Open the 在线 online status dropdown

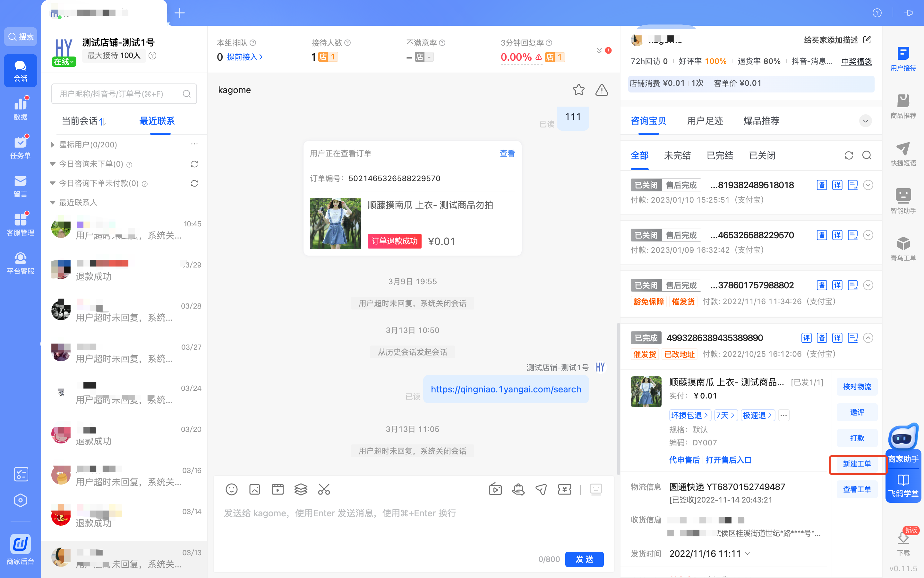(64, 62)
